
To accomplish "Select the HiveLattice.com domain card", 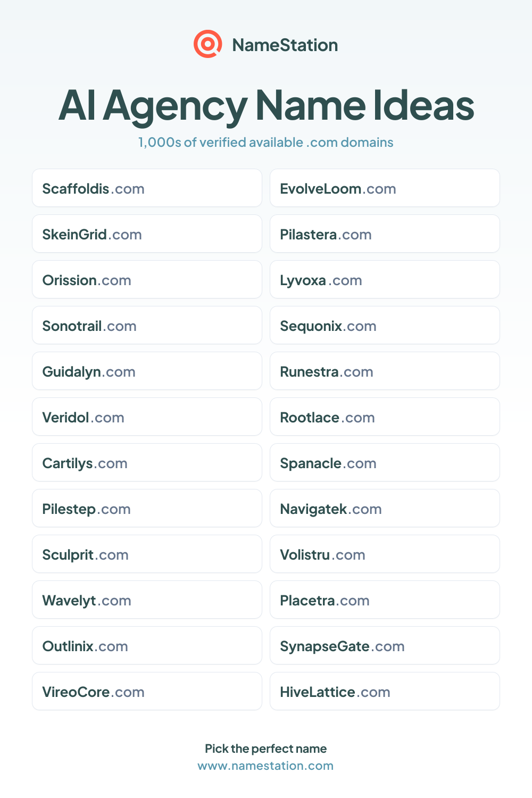I will click(x=385, y=691).
